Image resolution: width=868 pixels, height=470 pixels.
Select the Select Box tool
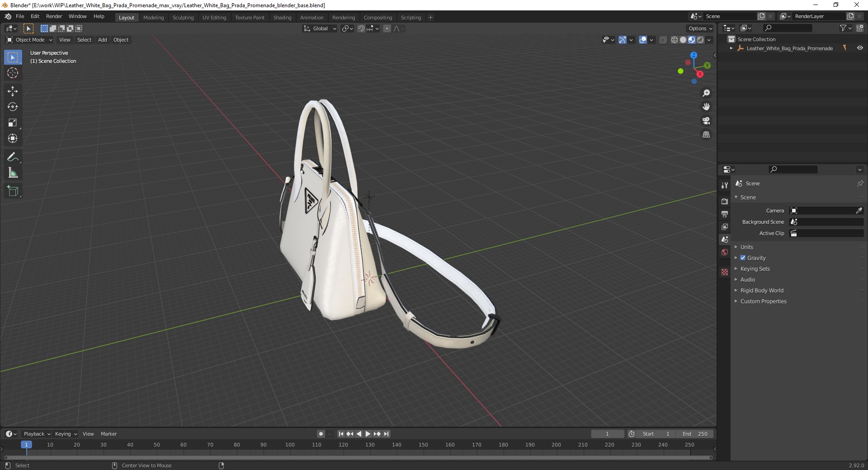(x=13, y=57)
